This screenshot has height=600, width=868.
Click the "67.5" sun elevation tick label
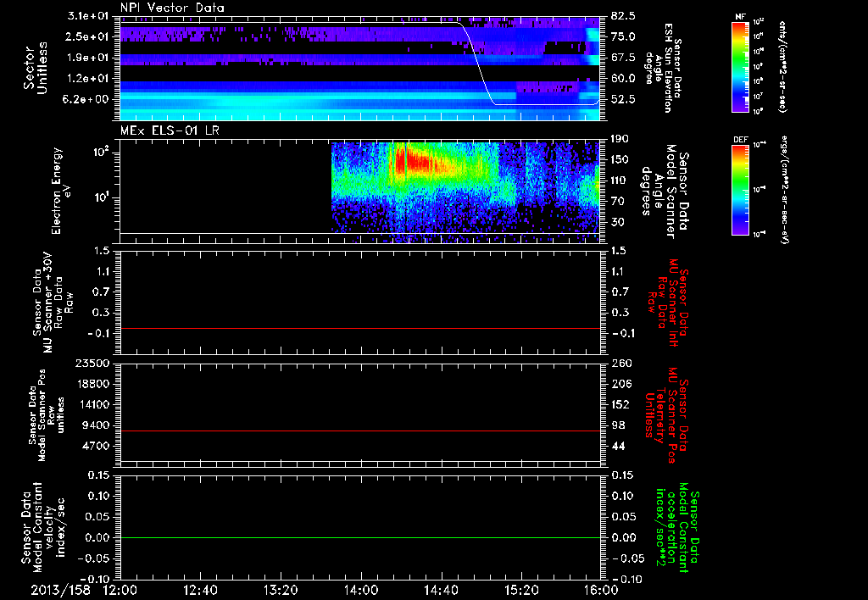tap(623, 57)
